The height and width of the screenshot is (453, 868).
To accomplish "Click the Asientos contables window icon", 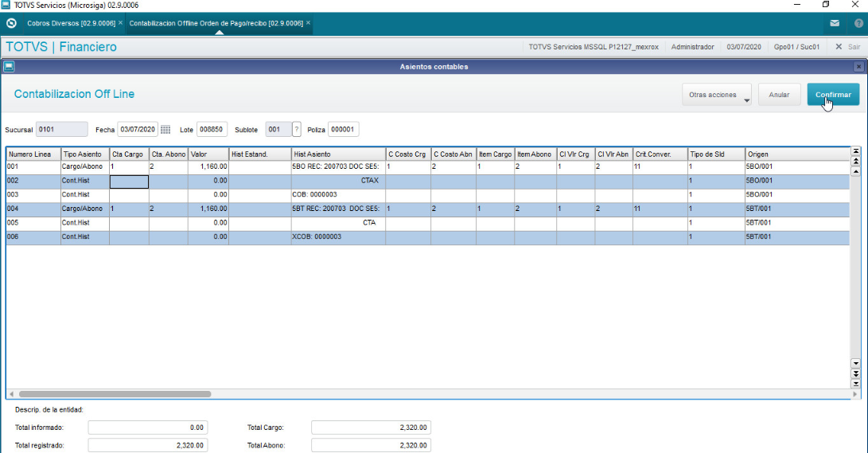I will click(8, 66).
